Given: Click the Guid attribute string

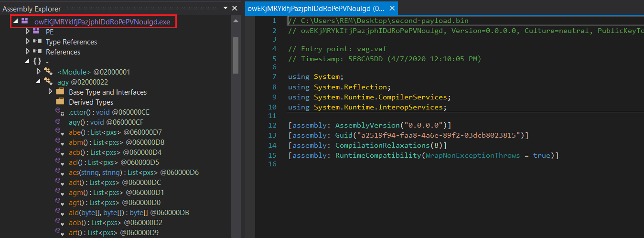Looking at the screenshot, I should click(438, 135).
